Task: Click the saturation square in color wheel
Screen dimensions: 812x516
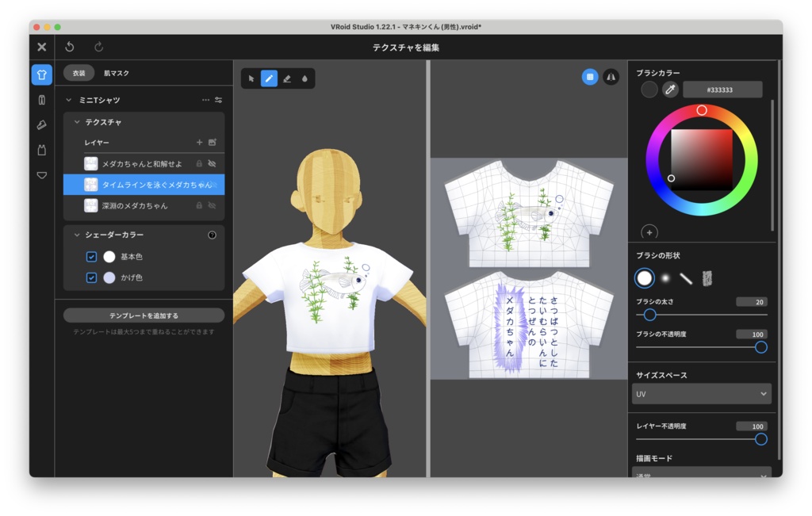Action: [x=702, y=160]
